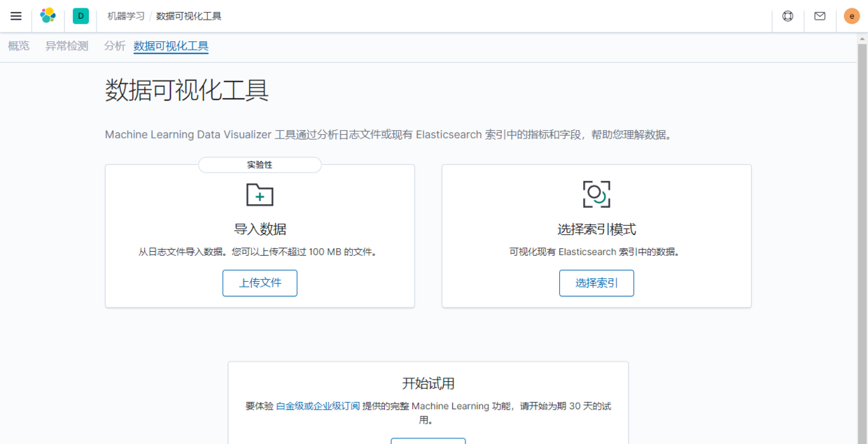
Task: Follow the 白金级或企业级订阅 link
Action: [318, 406]
